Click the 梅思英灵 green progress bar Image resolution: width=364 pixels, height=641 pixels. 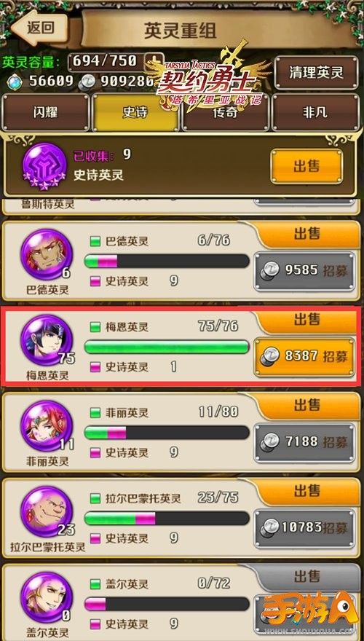pyautogui.click(x=167, y=347)
